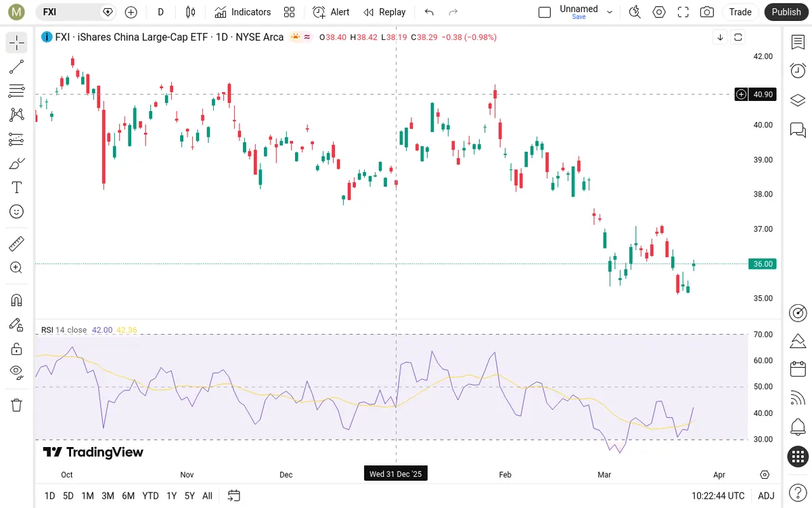Publish the chart idea
The height and width of the screenshot is (508, 812).
(786, 12)
